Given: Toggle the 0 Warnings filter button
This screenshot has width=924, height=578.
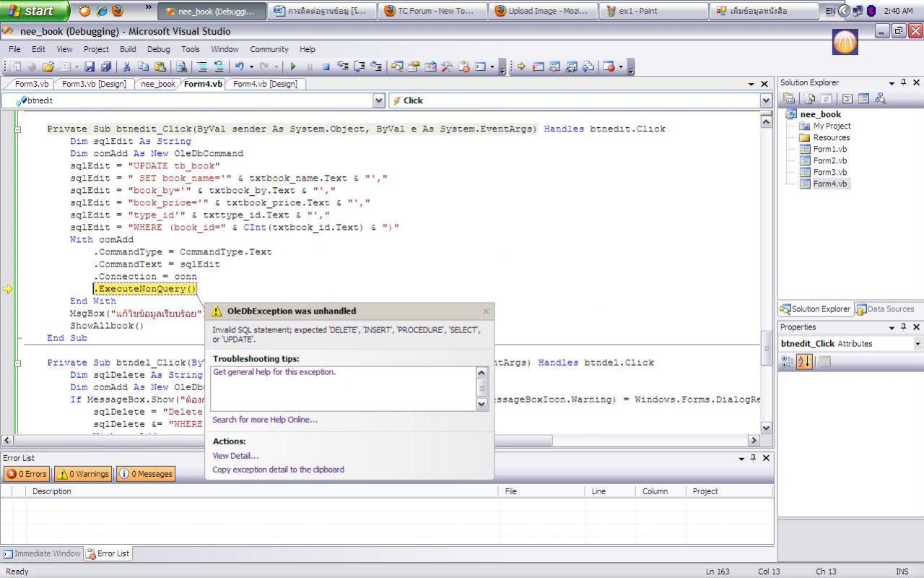Looking at the screenshot, I should (84, 474).
